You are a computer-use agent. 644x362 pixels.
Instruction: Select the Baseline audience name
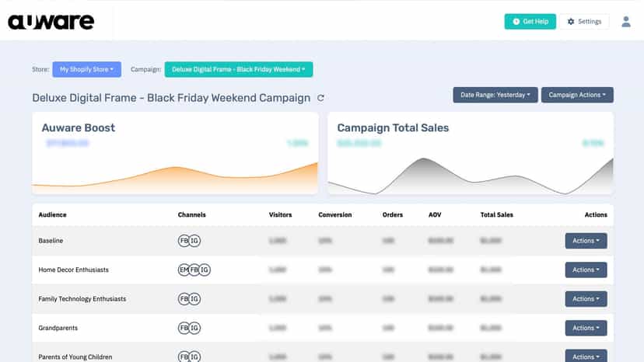click(x=51, y=241)
